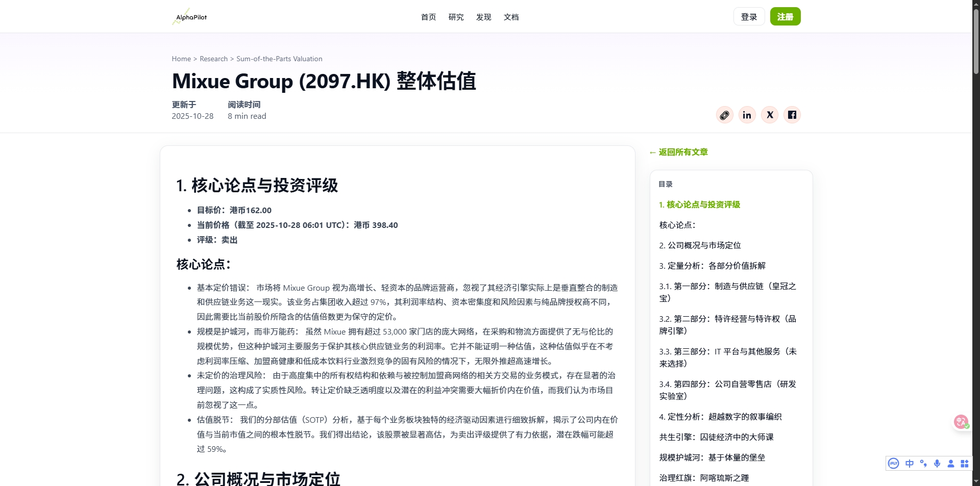Toggle the 中 Chinese input mode
This screenshot has width=980, height=486.
pos(910,464)
